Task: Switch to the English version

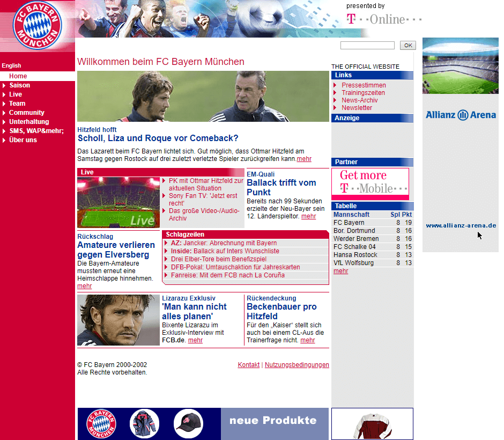Action: 11,65
